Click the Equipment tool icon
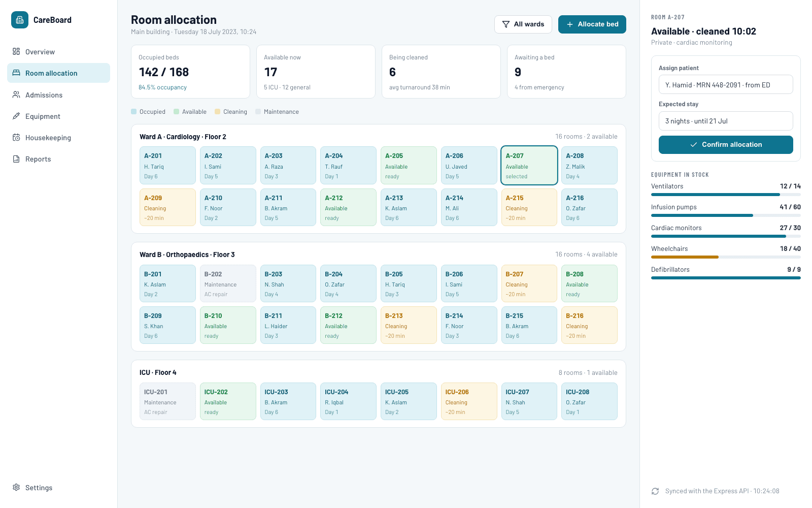 coord(16,116)
